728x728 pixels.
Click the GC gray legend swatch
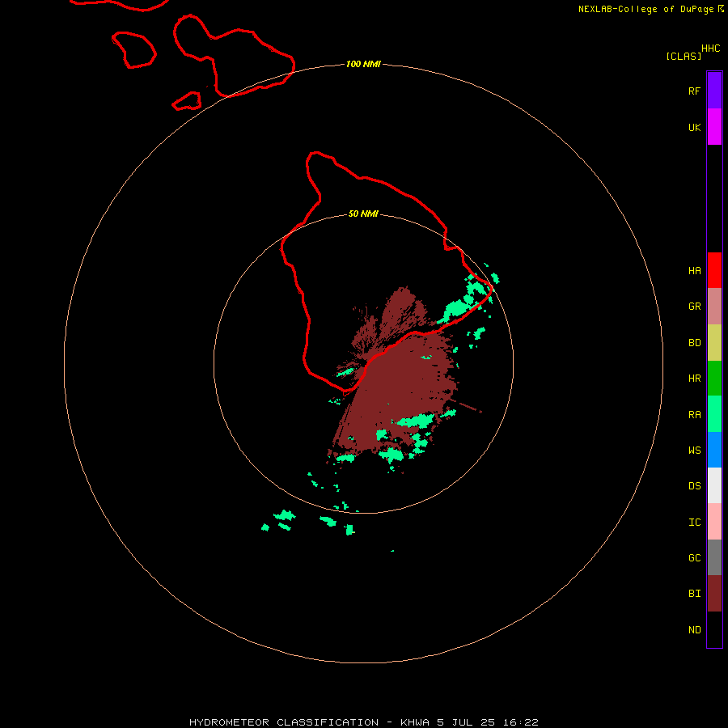coord(714,557)
